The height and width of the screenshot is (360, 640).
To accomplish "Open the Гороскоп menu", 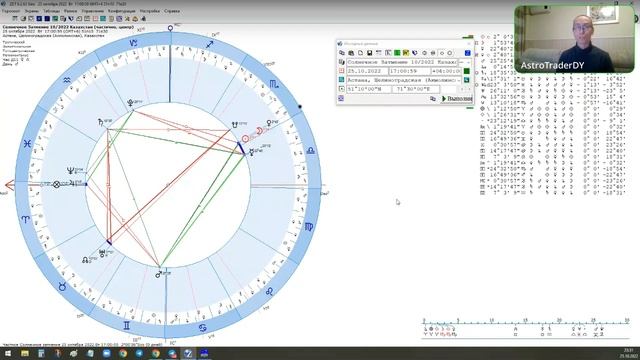I will (11, 11).
